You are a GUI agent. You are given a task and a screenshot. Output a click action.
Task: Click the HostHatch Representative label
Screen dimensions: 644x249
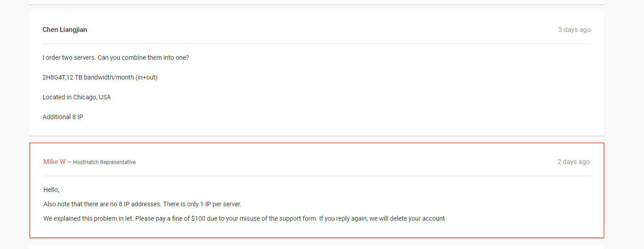point(104,162)
